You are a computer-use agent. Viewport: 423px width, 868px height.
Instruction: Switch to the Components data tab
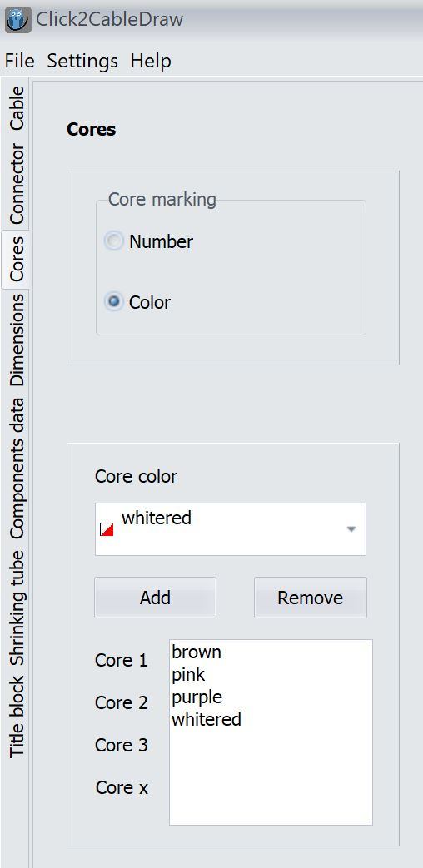pos(16,468)
